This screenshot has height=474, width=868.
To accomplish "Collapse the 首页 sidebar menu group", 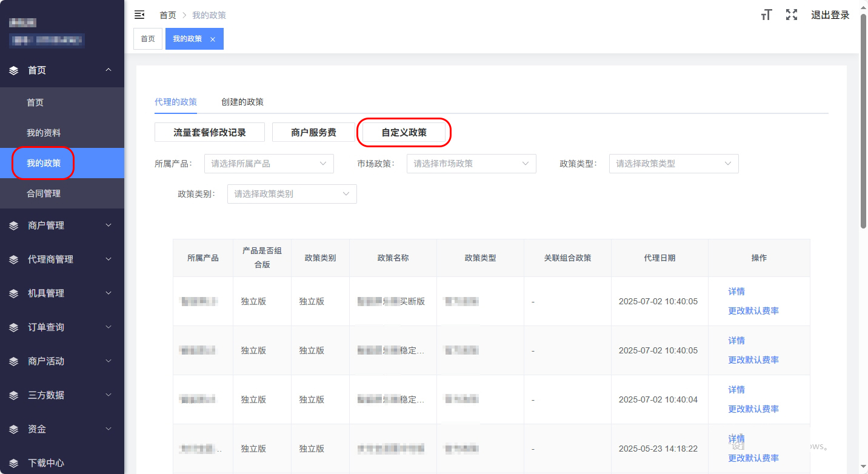I will 109,70.
